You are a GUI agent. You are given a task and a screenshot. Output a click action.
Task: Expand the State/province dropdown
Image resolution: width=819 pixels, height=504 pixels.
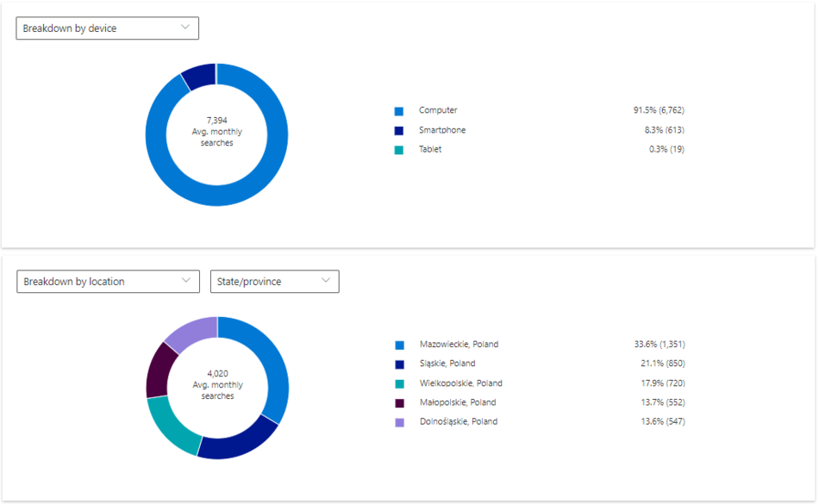274,282
